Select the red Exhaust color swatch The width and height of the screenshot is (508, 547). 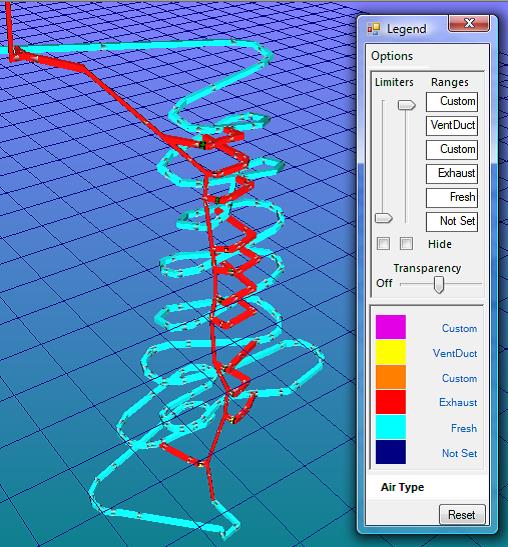(391, 402)
